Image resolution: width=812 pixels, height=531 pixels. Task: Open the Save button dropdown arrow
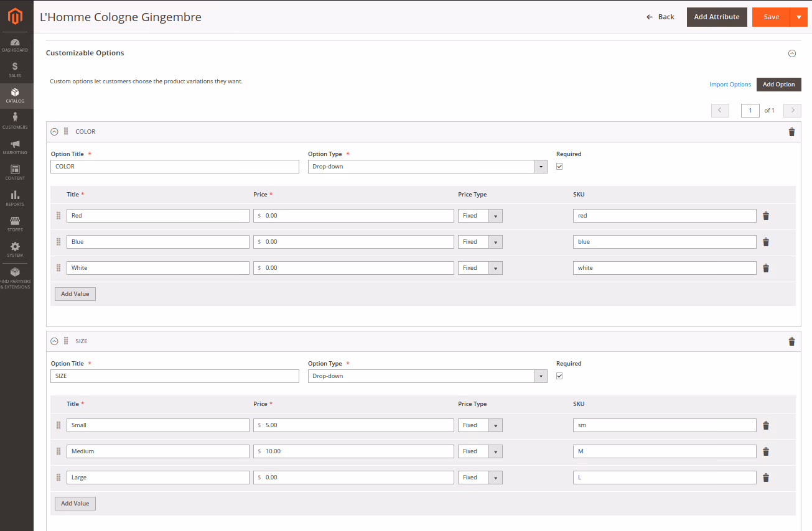click(799, 17)
